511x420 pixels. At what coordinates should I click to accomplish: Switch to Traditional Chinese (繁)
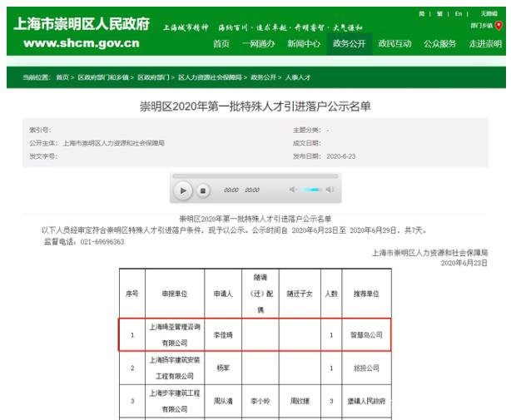[440, 13]
